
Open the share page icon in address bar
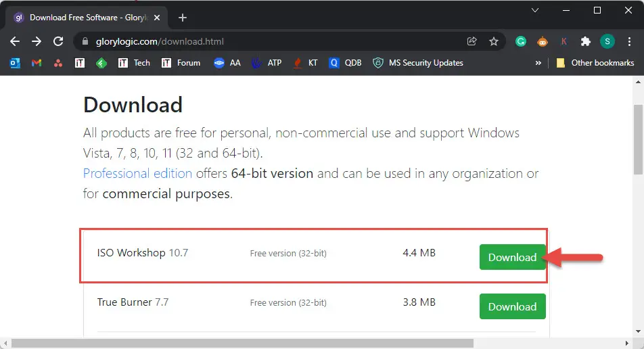coord(472,41)
